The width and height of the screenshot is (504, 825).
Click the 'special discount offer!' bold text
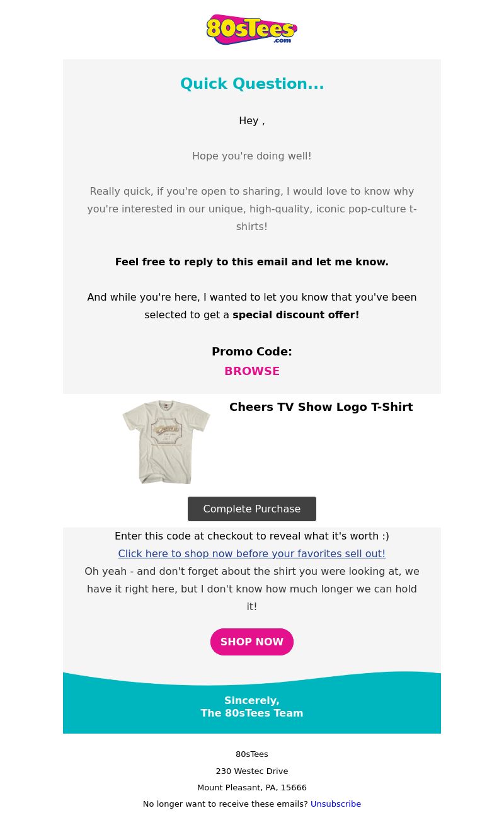(x=296, y=314)
